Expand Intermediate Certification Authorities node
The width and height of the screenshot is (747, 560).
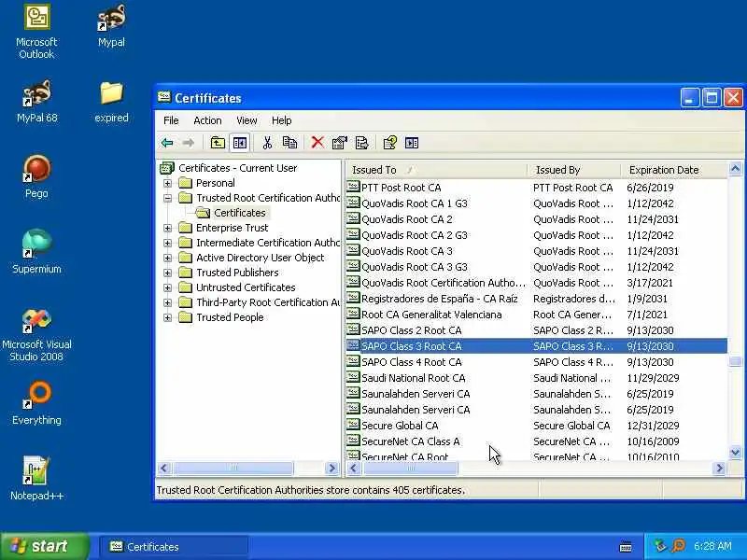pyautogui.click(x=168, y=243)
